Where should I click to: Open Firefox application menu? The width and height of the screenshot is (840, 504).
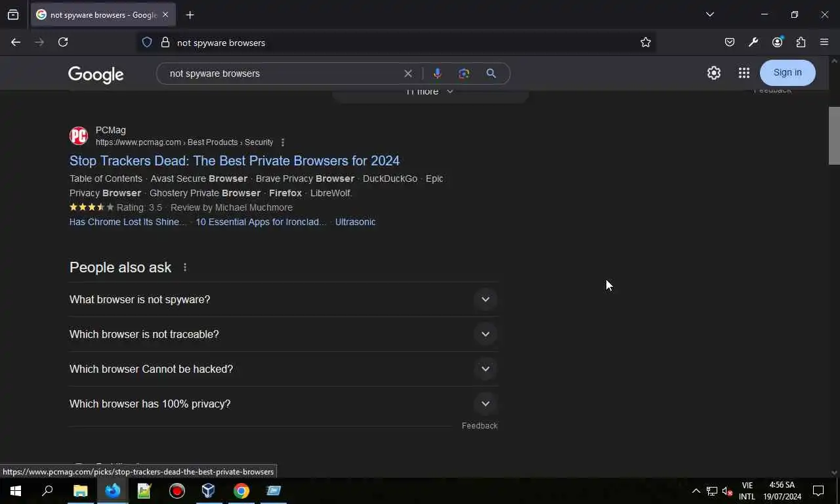click(x=824, y=42)
